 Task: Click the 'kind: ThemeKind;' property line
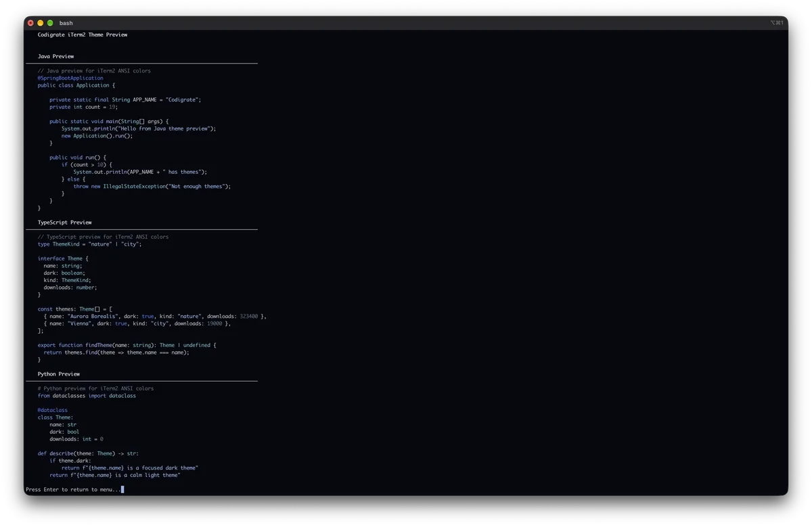(68, 280)
